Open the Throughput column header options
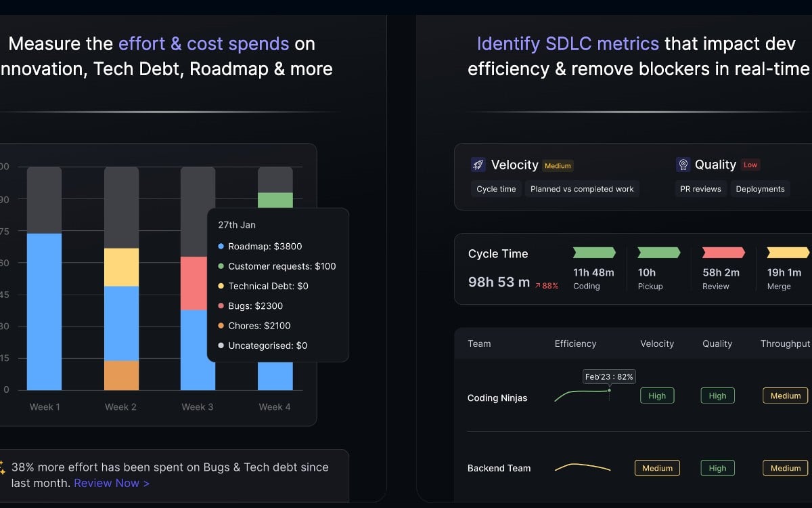 point(785,343)
